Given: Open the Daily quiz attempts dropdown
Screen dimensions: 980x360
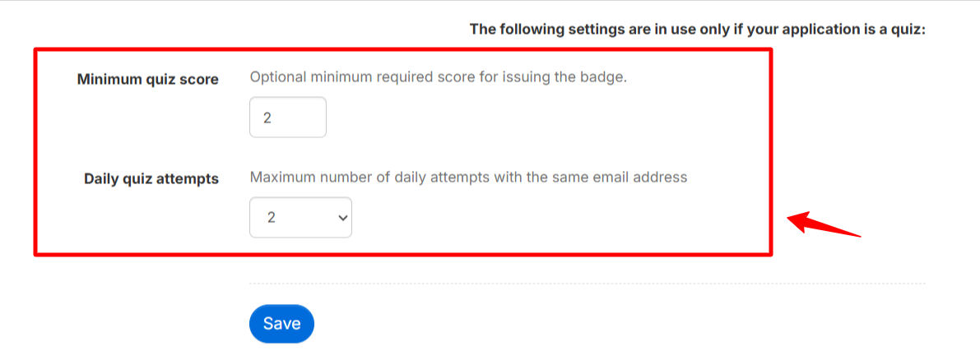Looking at the screenshot, I should click(x=300, y=218).
